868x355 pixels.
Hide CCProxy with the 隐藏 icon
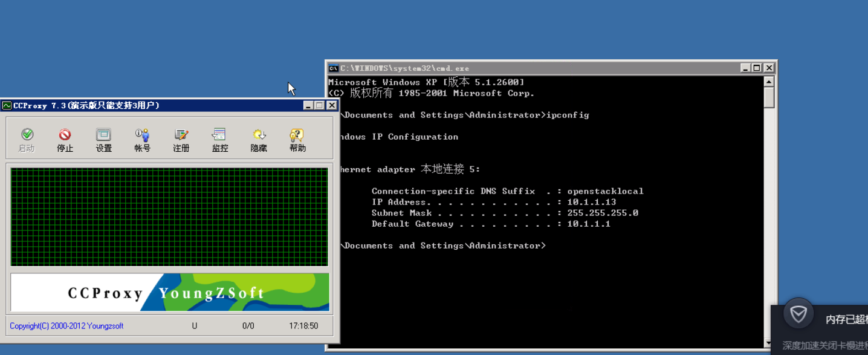259,140
